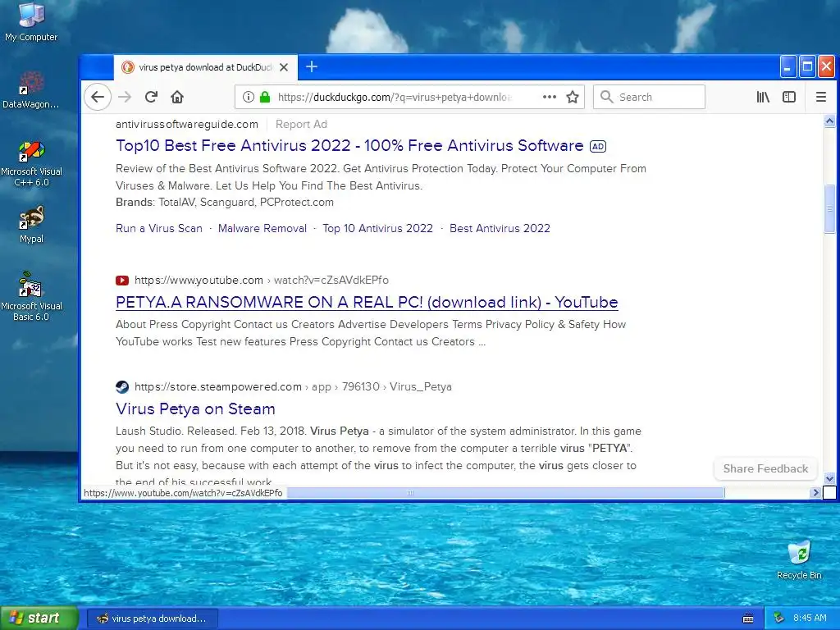The image size is (840, 630).
Task: Open Best Antivirus 2022 sublink
Action: coord(500,228)
